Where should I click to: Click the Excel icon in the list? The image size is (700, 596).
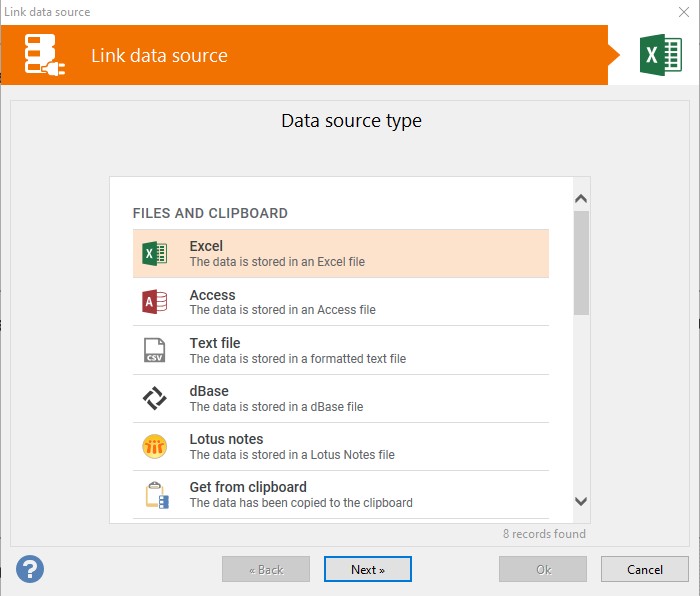pos(154,254)
